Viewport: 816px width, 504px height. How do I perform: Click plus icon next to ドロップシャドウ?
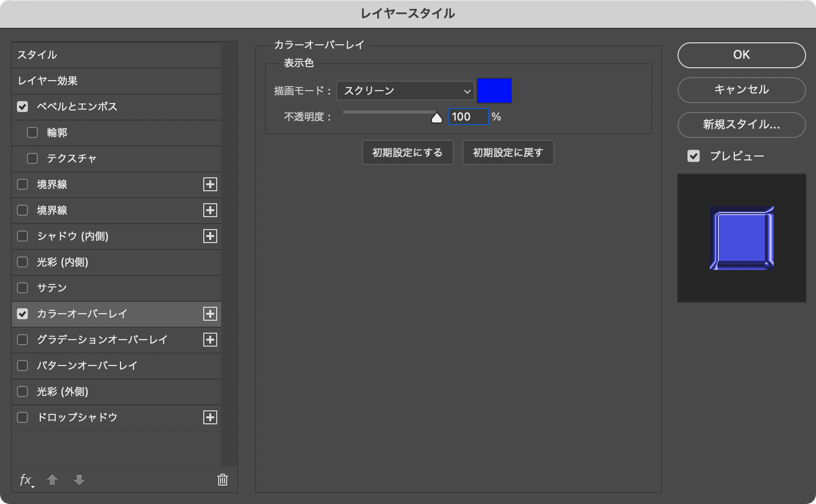point(210,417)
